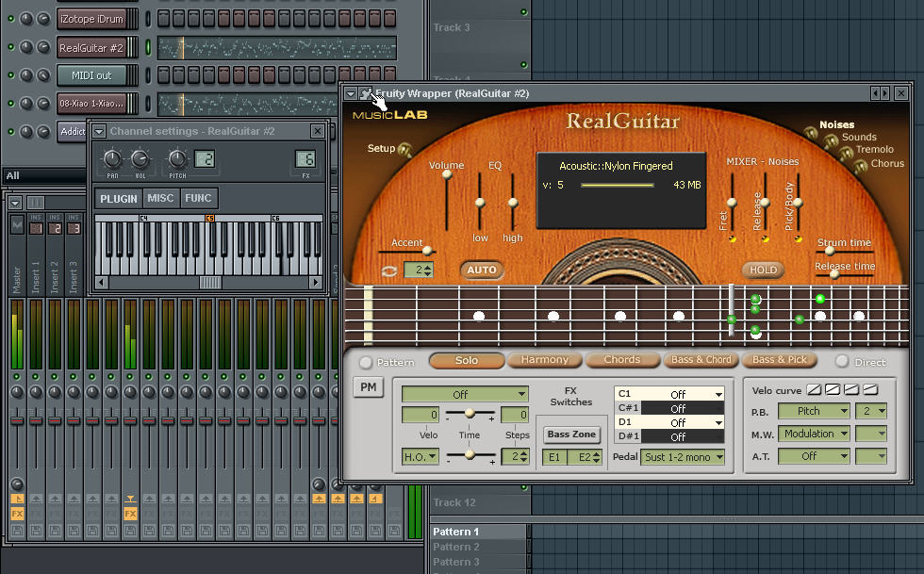Click the VOL knob in Channel settings
924x574 pixels.
(x=140, y=158)
